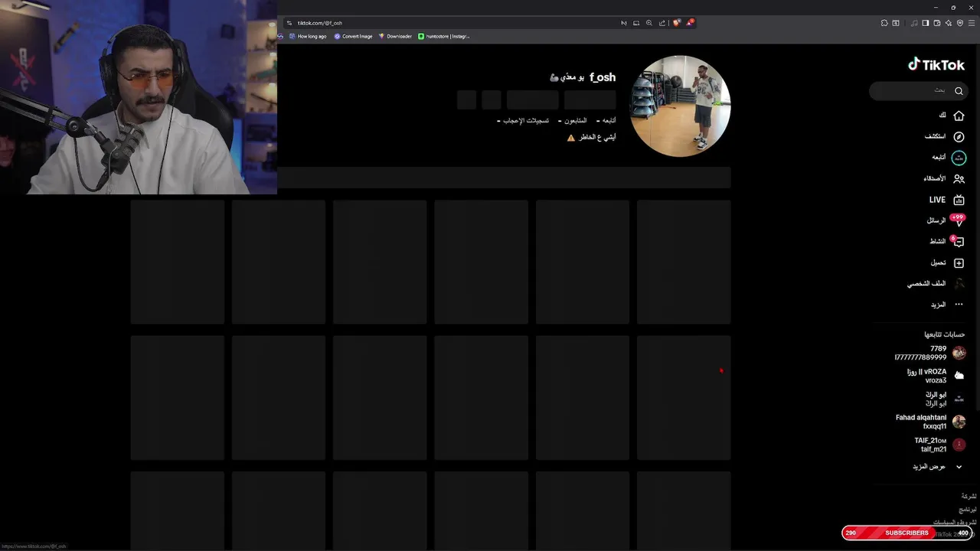Click the extensions puzzle icon in browser toolbar
This screenshot has height=551, width=980.
coord(884,23)
